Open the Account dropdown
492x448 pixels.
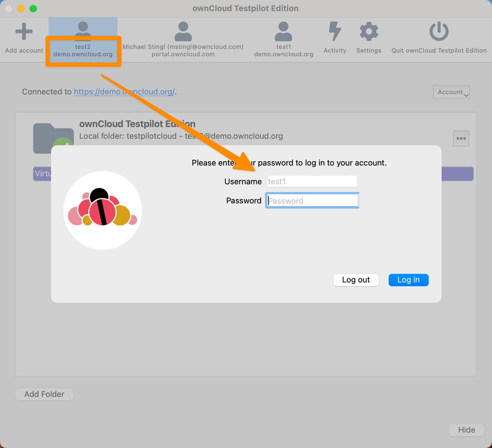451,92
